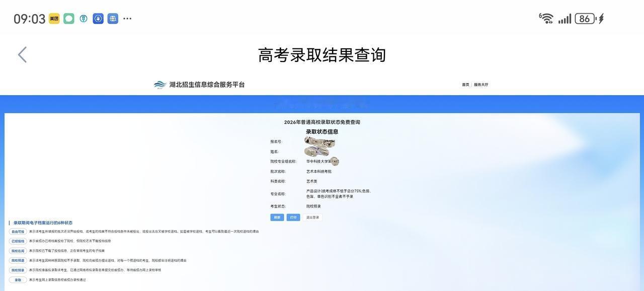Tap the more notifications ellipsis in status bar
The image size is (644, 291).
(127, 19)
